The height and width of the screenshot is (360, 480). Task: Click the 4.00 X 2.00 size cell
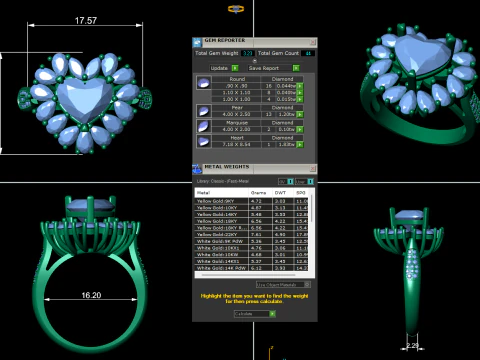(236, 129)
